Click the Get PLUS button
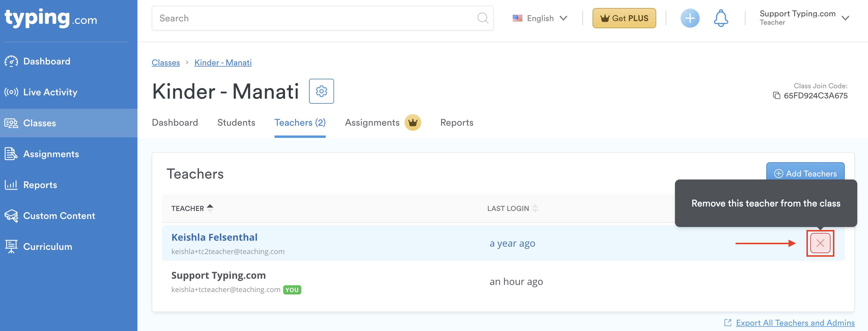 624,18
